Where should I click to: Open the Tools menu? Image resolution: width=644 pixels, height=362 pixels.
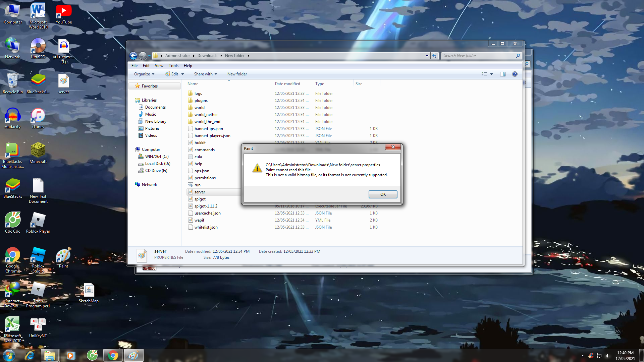[x=173, y=66]
